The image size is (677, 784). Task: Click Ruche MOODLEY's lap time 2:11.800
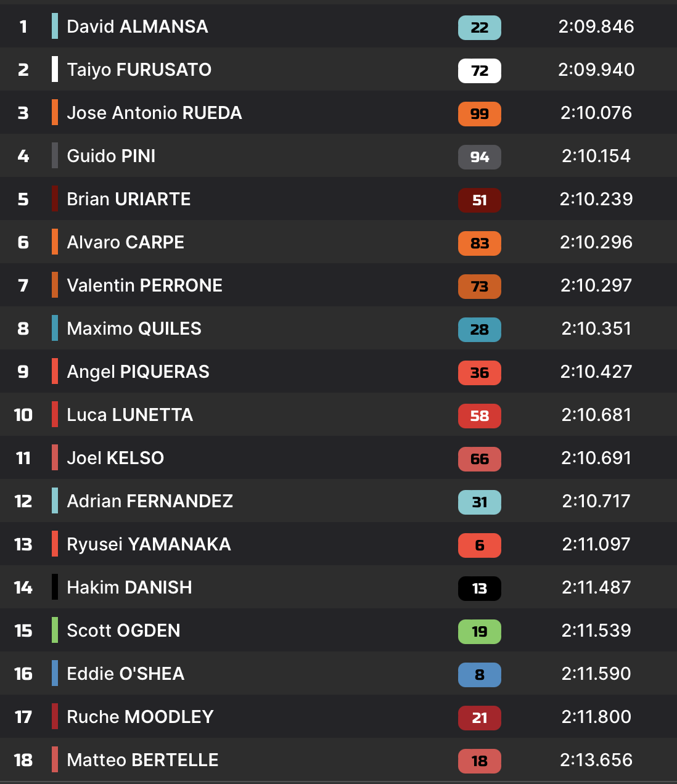pos(596,717)
